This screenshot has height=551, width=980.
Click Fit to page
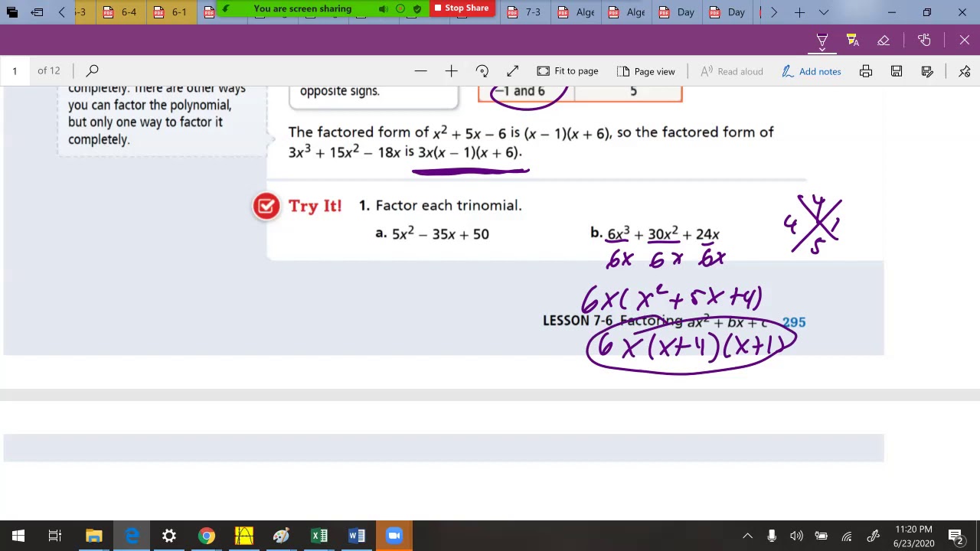point(567,71)
